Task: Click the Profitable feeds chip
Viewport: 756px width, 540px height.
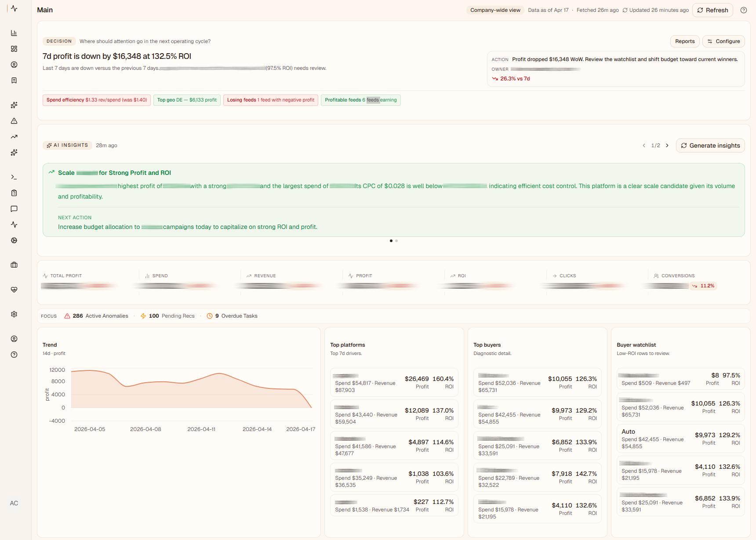Action: point(361,100)
